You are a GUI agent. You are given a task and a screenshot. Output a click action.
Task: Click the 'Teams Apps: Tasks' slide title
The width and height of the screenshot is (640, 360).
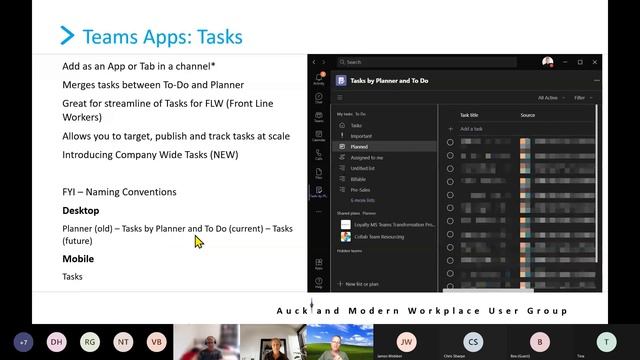point(162,37)
